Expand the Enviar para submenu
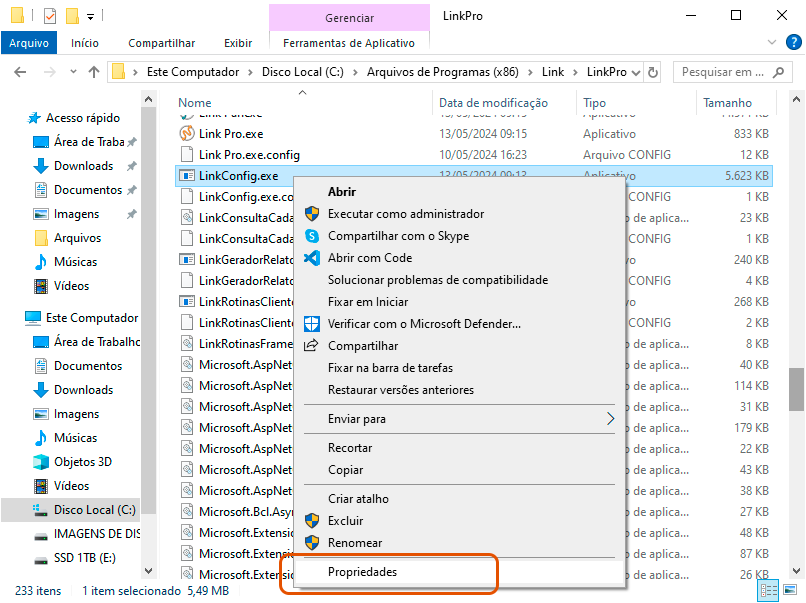 (610, 419)
